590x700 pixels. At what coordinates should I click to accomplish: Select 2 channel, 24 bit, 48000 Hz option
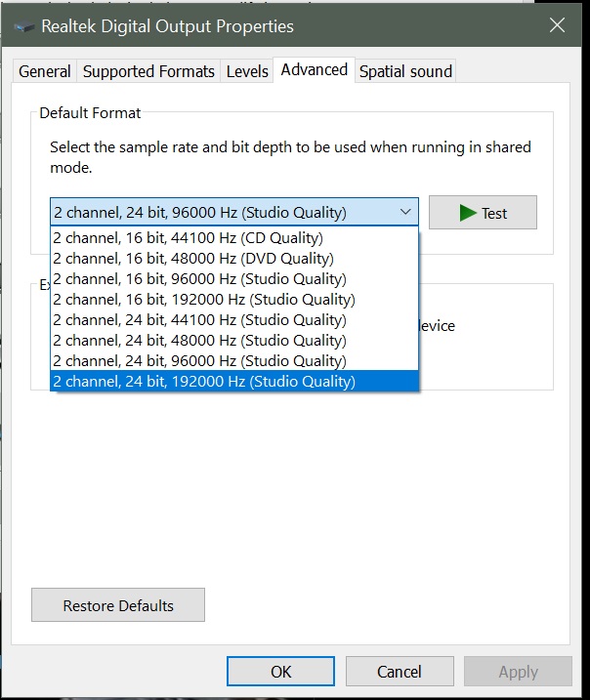point(234,341)
